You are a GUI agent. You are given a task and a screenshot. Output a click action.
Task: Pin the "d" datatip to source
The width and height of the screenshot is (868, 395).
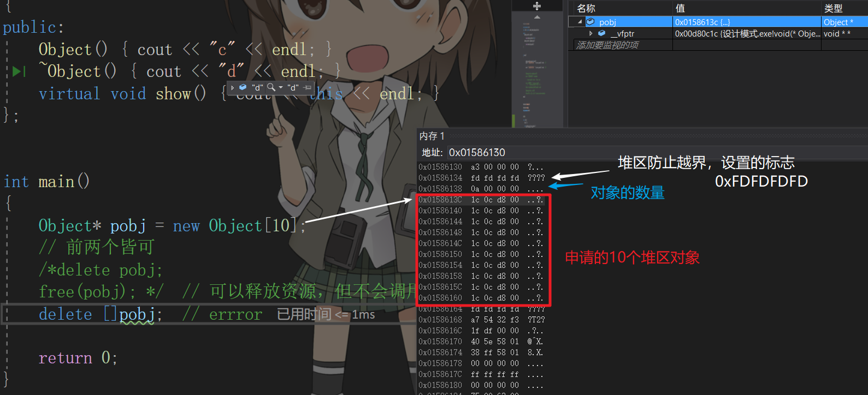point(308,87)
